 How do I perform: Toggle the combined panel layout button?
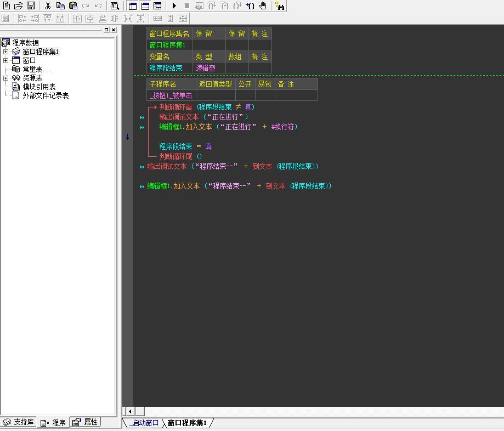tap(157, 6)
